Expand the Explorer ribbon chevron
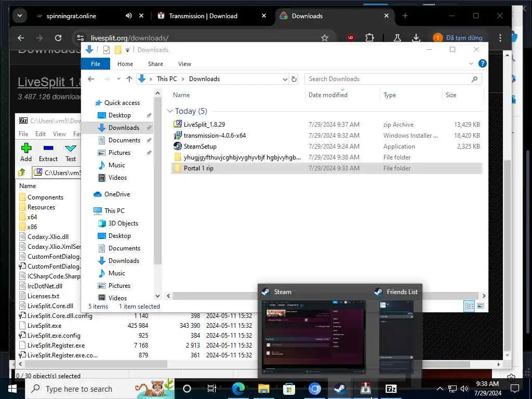This screenshot has width=532, height=399. click(471, 63)
